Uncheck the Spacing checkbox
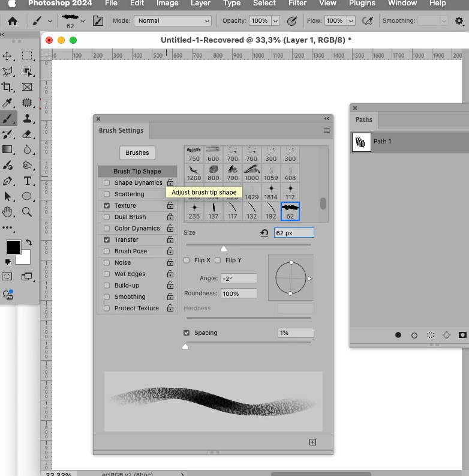 point(187,333)
